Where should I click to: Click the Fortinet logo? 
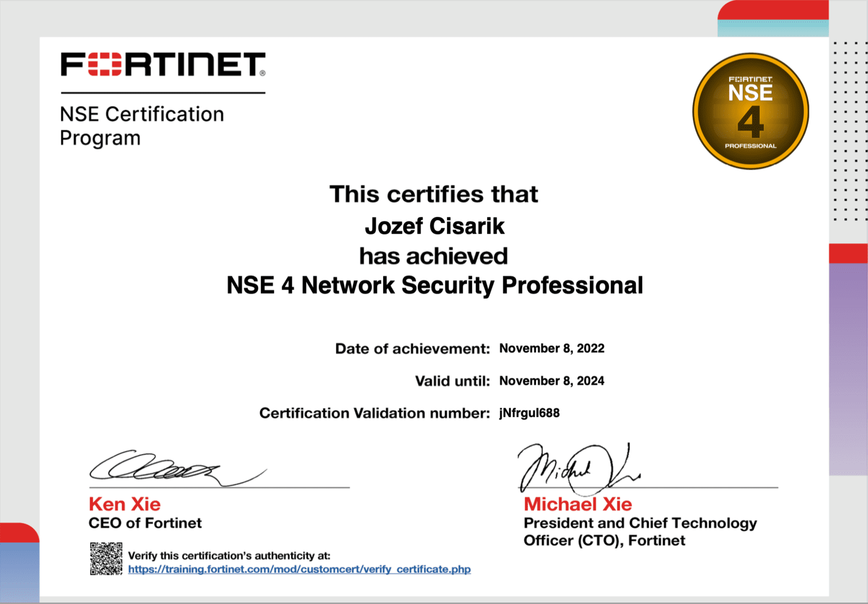(163, 64)
